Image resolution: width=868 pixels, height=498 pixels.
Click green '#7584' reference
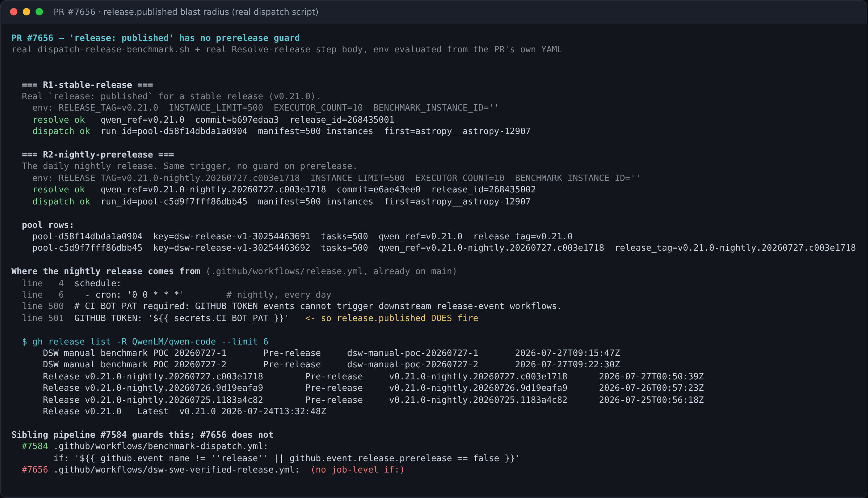(35, 446)
